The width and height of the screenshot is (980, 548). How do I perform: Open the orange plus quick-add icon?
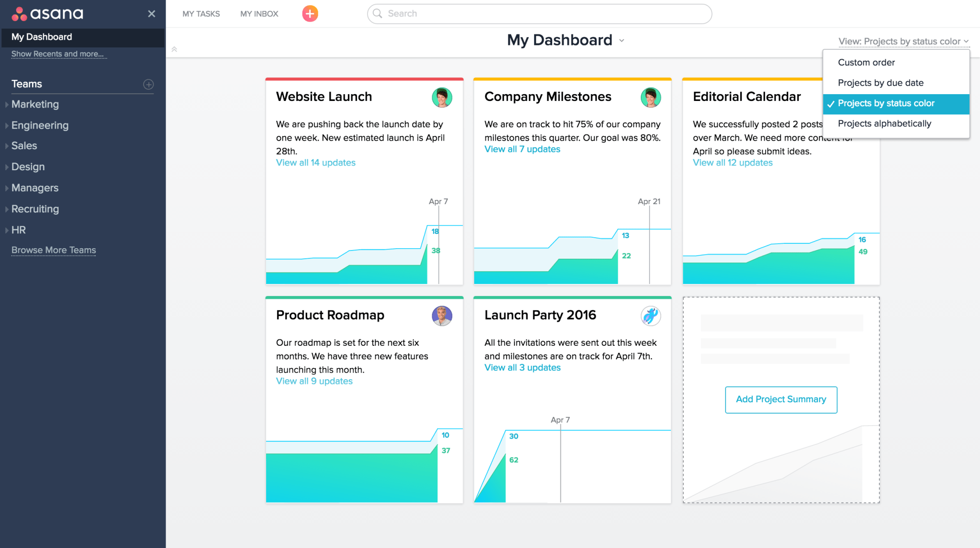click(x=310, y=13)
